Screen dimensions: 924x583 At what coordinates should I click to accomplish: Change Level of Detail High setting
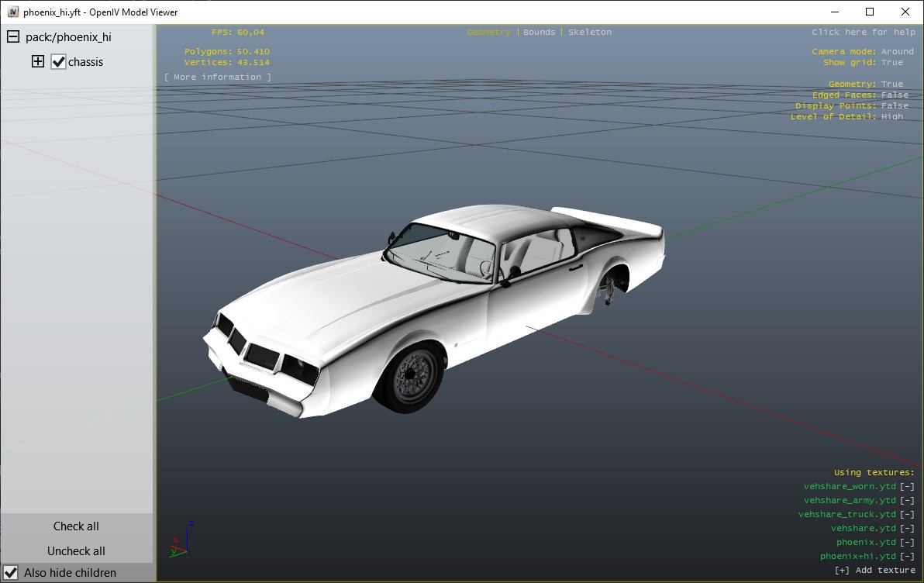pyautogui.click(x=892, y=116)
